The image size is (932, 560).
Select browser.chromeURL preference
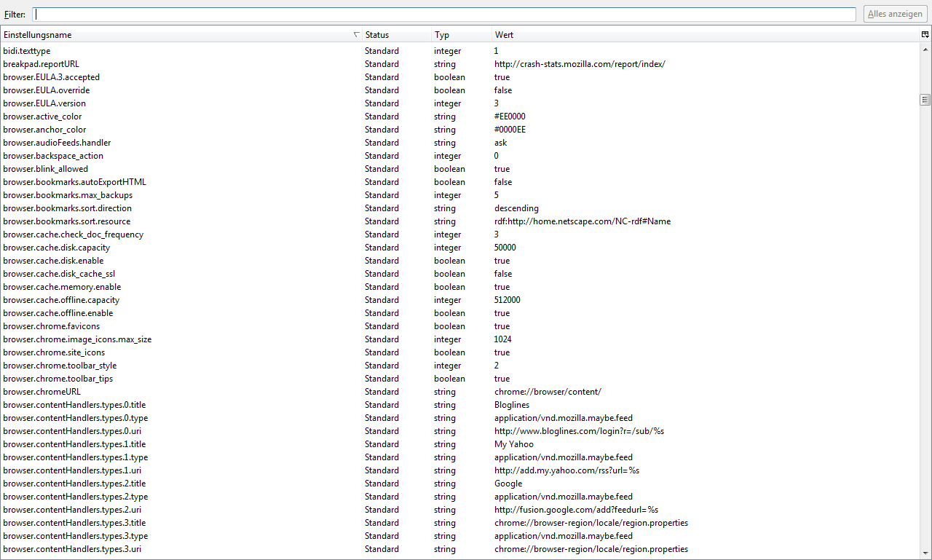(x=460, y=392)
